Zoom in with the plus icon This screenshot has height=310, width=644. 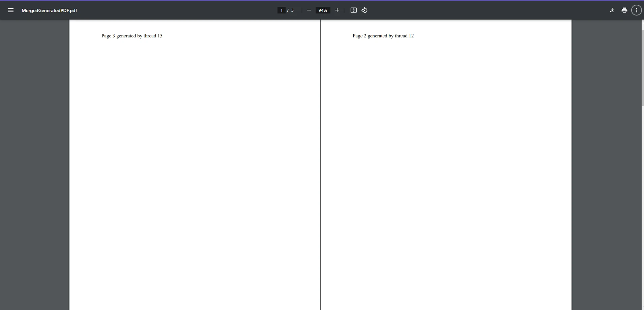coord(337,10)
